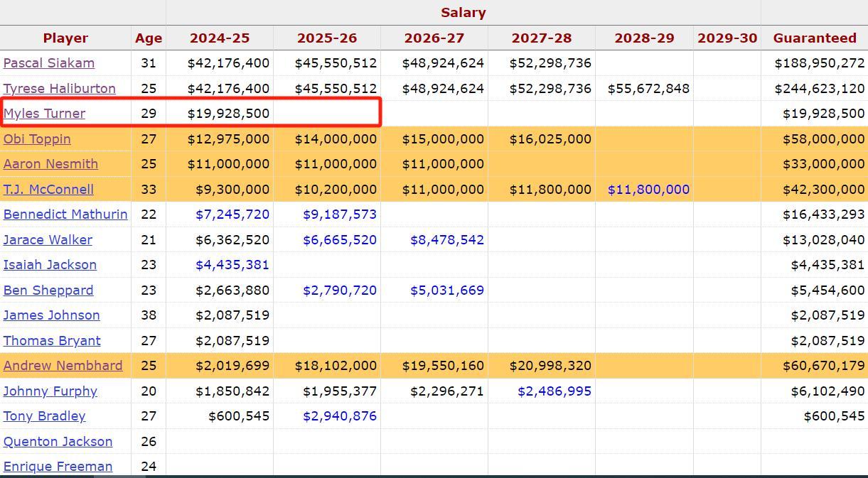Select Mathurin's $9,187,573 2025-26 salary
Screen dimensions: 868x478
(340, 214)
